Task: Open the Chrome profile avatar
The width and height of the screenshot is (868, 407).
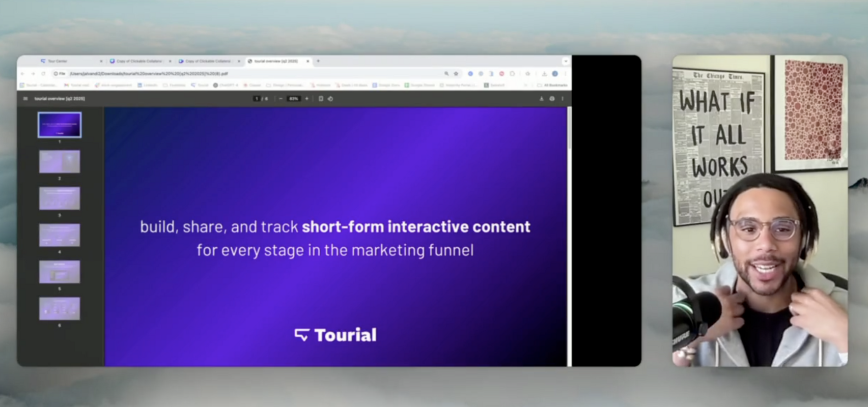Action: (x=555, y=74)
